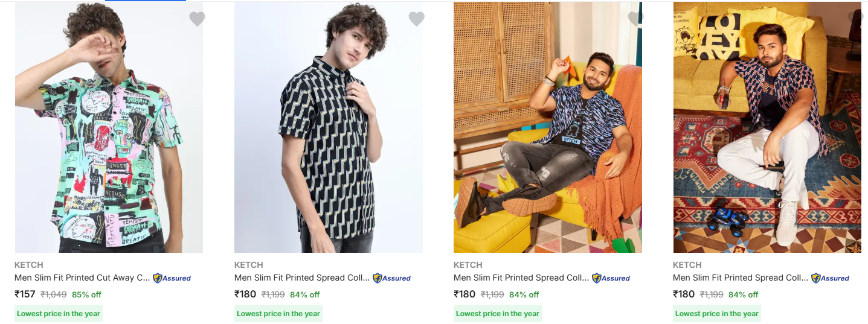Click 'Lowest price in the year' under ₹157
868x324 pixels.
click(x=59, y=314)
